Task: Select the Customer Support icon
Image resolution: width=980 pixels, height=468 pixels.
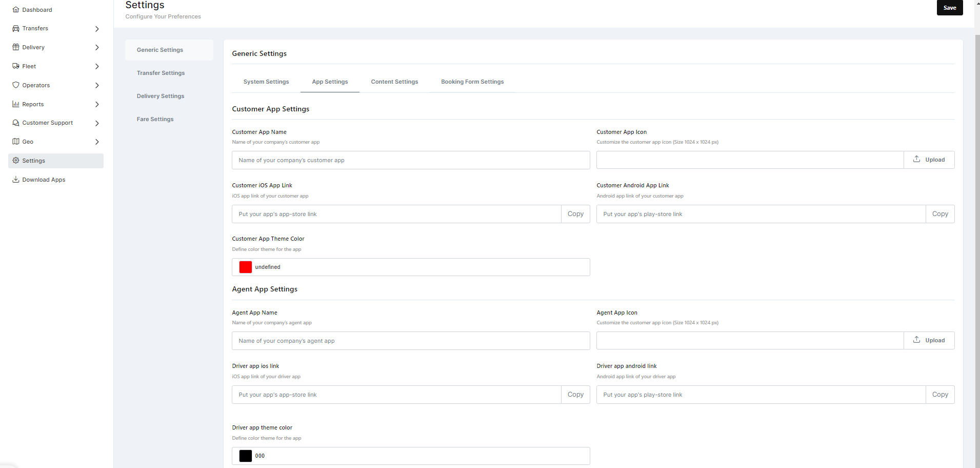Action: pyautogui.click(x=16, y=123)
